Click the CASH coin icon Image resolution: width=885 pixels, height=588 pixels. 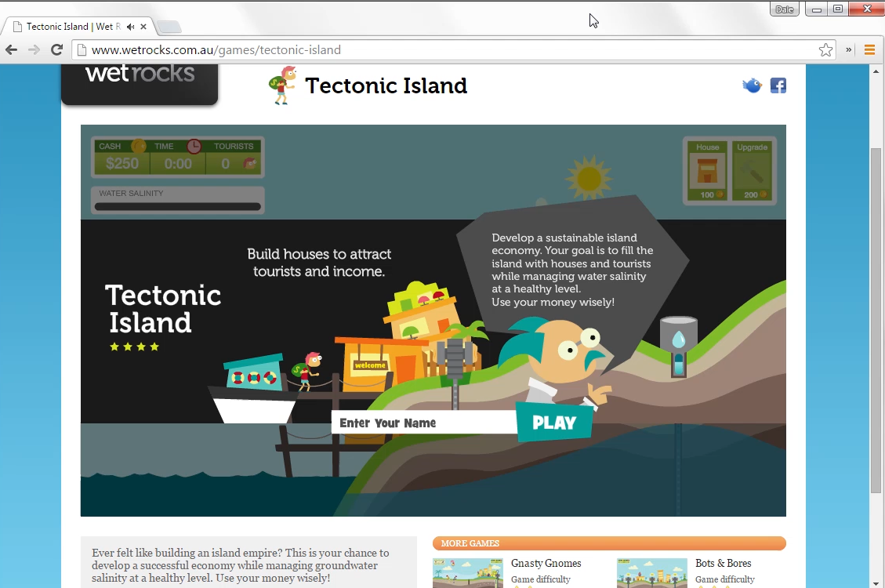coord(138,146)
